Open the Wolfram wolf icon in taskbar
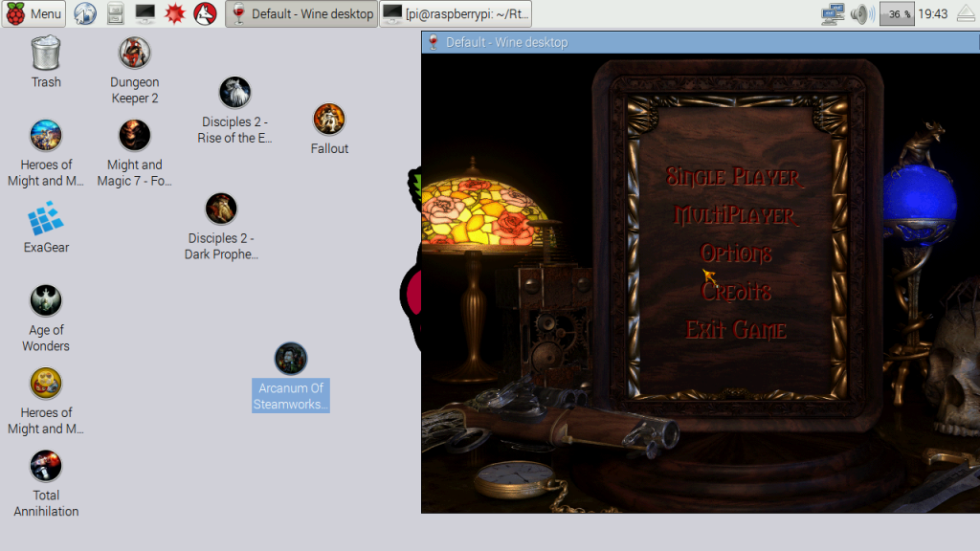The height and width of the screenshot is (551, 980). [205, 13]
